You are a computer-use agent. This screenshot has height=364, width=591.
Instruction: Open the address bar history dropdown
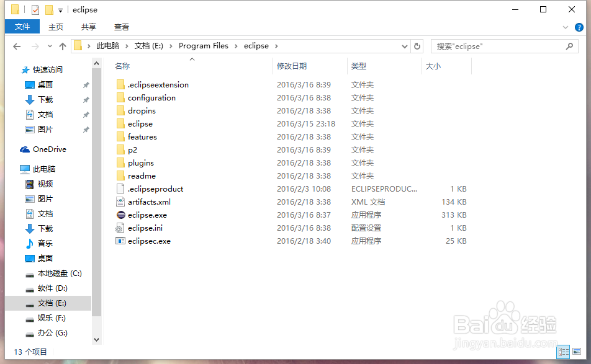click(x=405, y=46)
